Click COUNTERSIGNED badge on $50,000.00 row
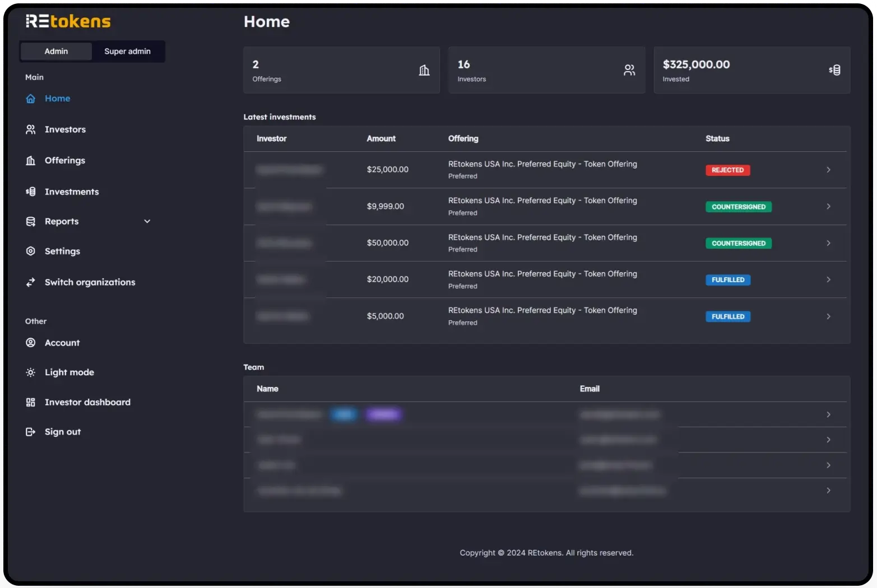Viewport: 877px width, 588px height. pos(739,243)
